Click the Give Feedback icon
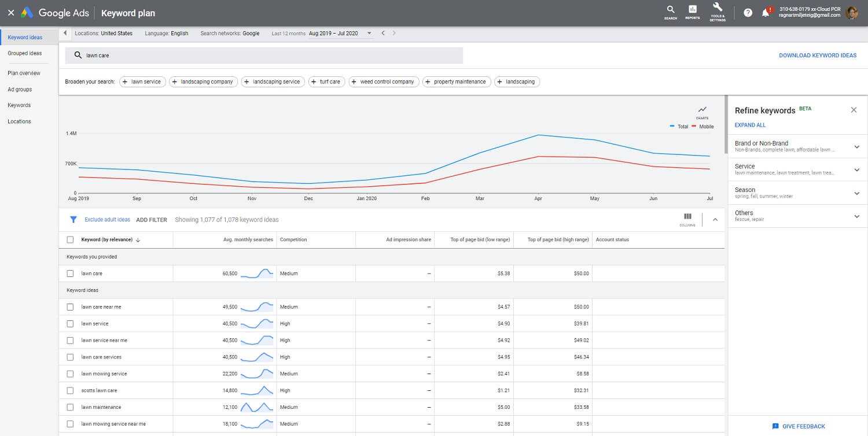This screenshot has width=868, height=436. coord(775,426)
